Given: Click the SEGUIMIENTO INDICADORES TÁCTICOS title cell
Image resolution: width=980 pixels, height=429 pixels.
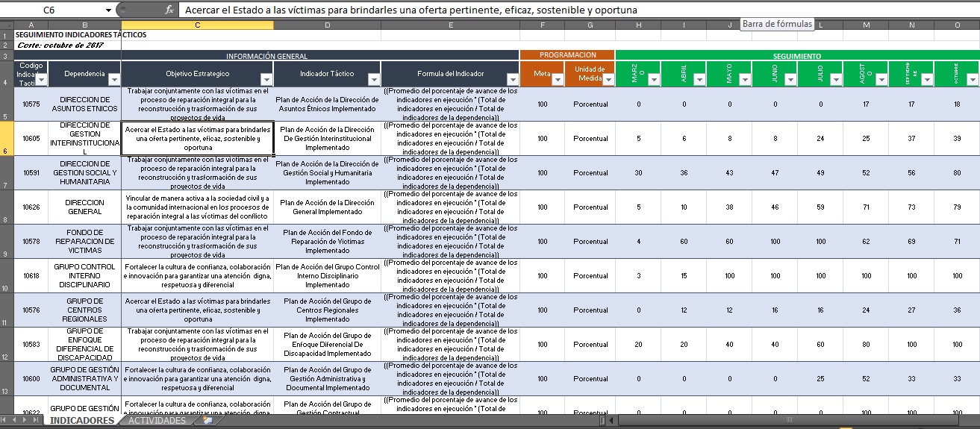Looking at the screenshot, I should tap(81, 34).
